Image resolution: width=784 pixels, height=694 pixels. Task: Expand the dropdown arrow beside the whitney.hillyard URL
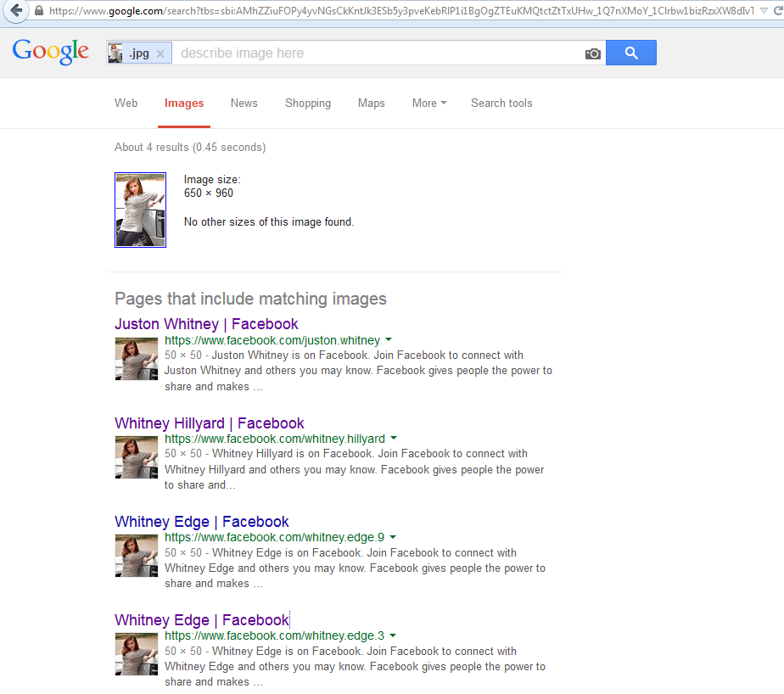[x=394, y=438]
